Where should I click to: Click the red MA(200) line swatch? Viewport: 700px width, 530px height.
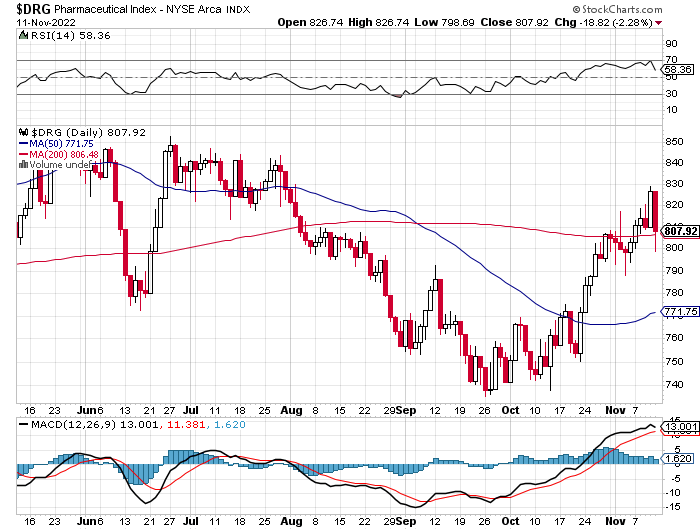pos(22,154)
